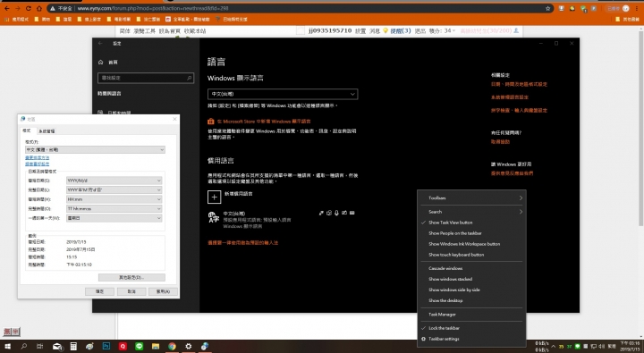
Task: Open the Windows Start menu
Action: pos(7,347)
